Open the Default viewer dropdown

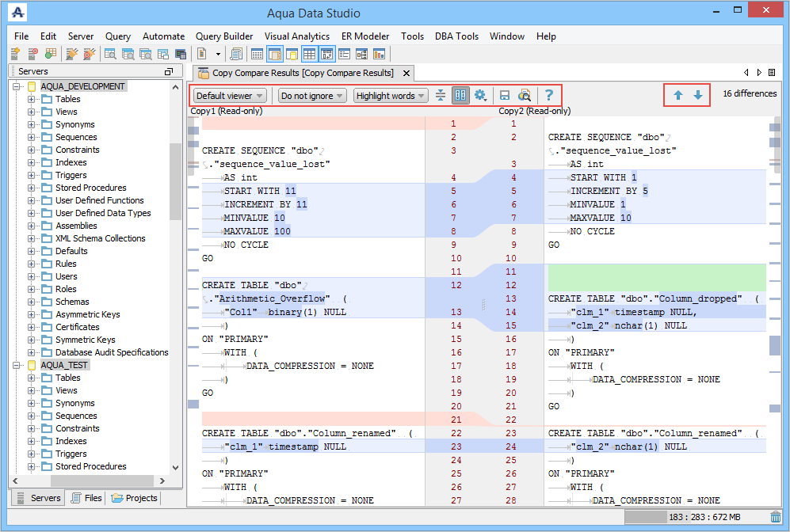[x=229, y=96]
